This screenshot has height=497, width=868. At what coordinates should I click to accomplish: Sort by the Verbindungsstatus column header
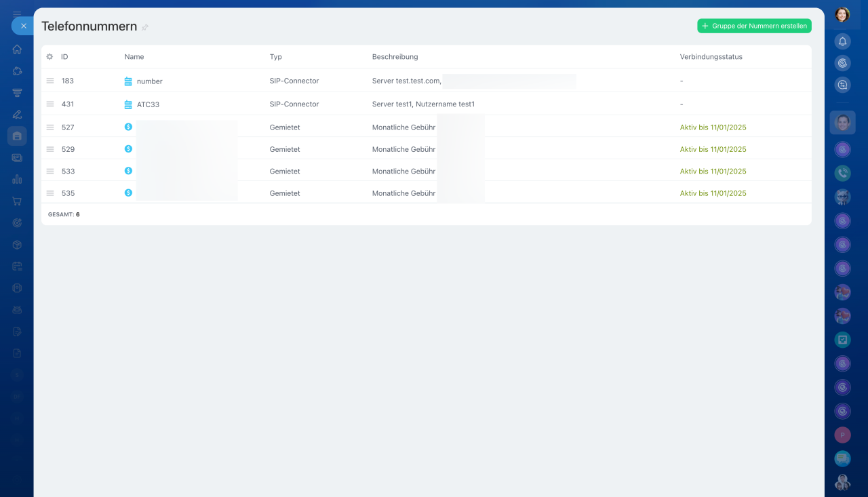coord(711,57)
